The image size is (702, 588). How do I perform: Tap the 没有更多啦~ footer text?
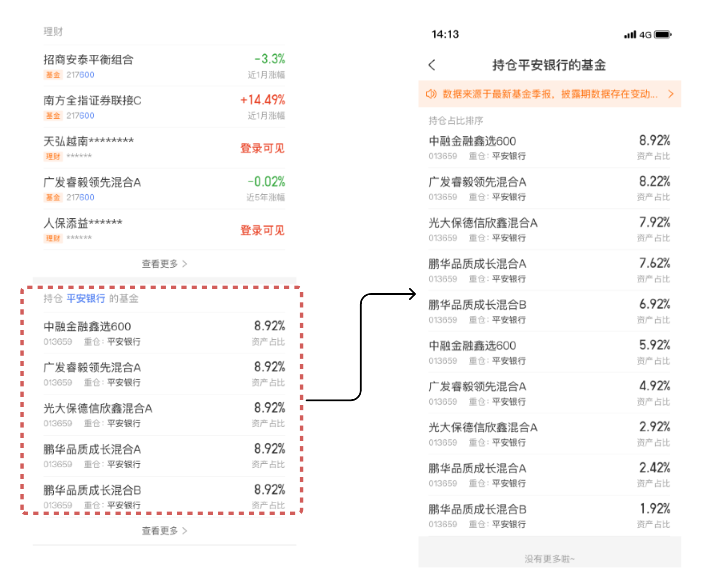pyautogui.click(x=549, y=558)
